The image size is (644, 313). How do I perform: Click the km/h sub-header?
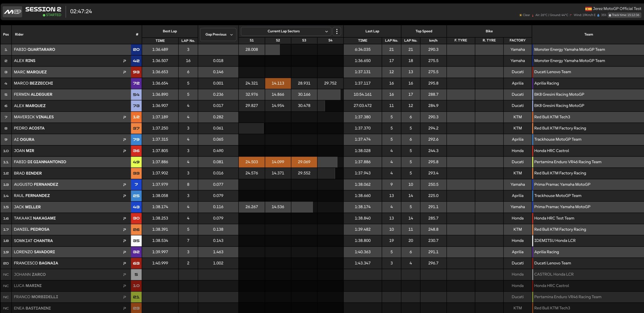click(x=433, y=40)
